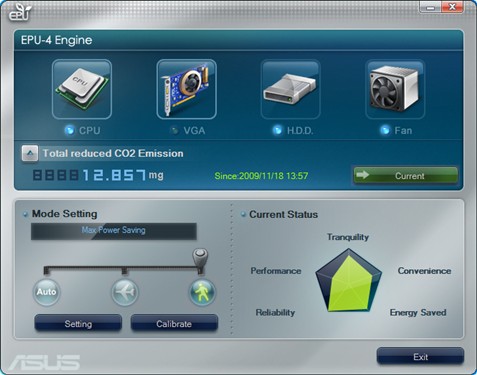Screen dimensions: 477x375
Task: Select the airplane High Performance mode
Action: [125, 292]
